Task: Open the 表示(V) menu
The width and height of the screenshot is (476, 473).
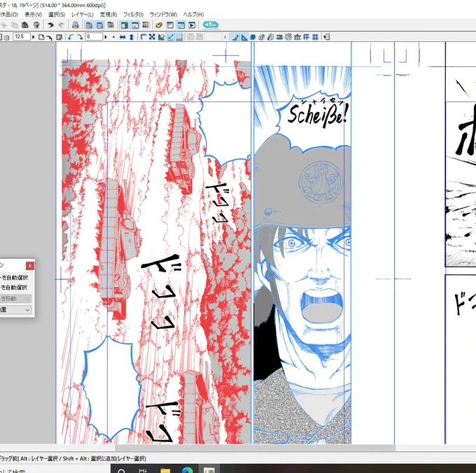Action: 33,15
